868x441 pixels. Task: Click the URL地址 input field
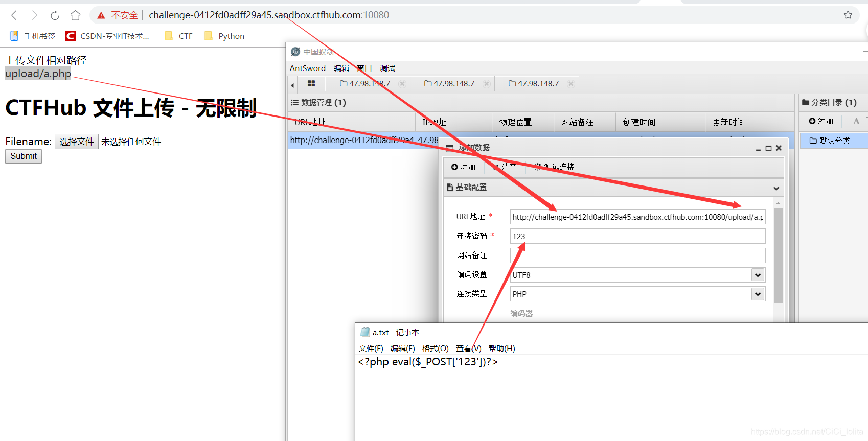pos(637,217)
